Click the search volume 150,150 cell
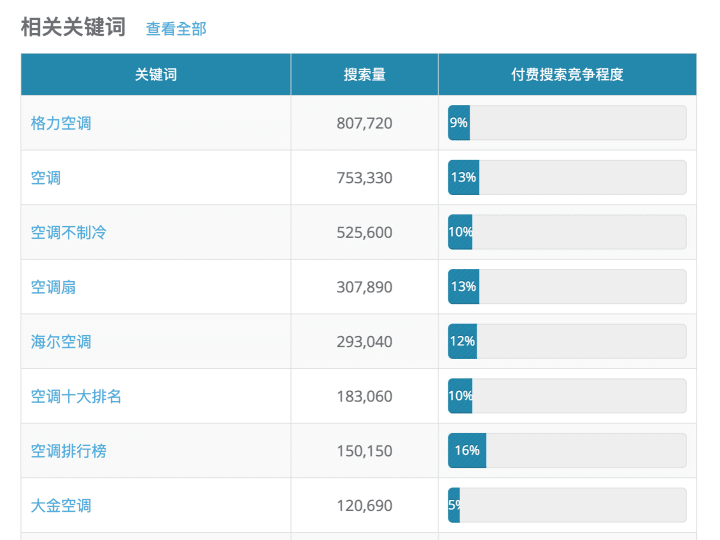 (365, 451)
